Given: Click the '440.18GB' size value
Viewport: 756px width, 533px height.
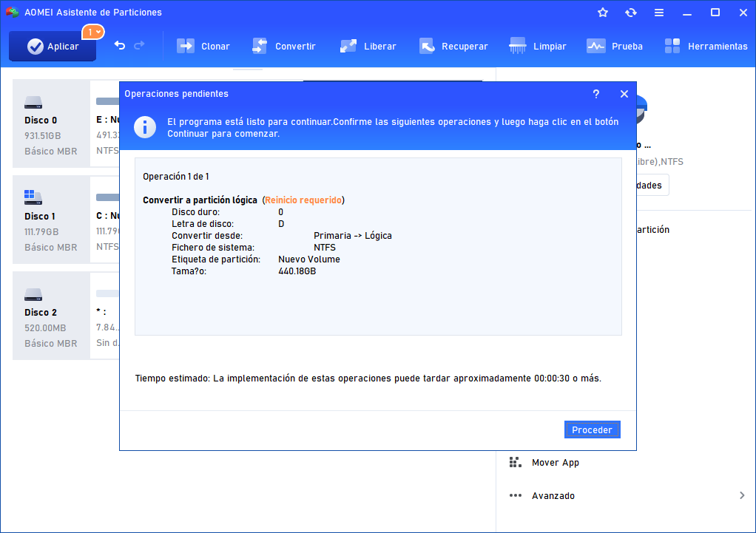Looking at the screenshot, I should click(x=297, y=271).
